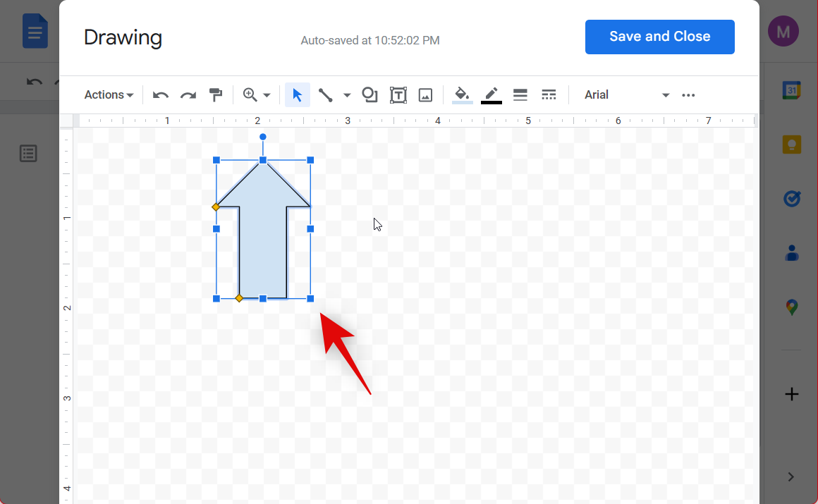The height and width of the screenshot is (504, 818).
Task: Open Google Calendar in the Docs side panel
Action: 791,90
